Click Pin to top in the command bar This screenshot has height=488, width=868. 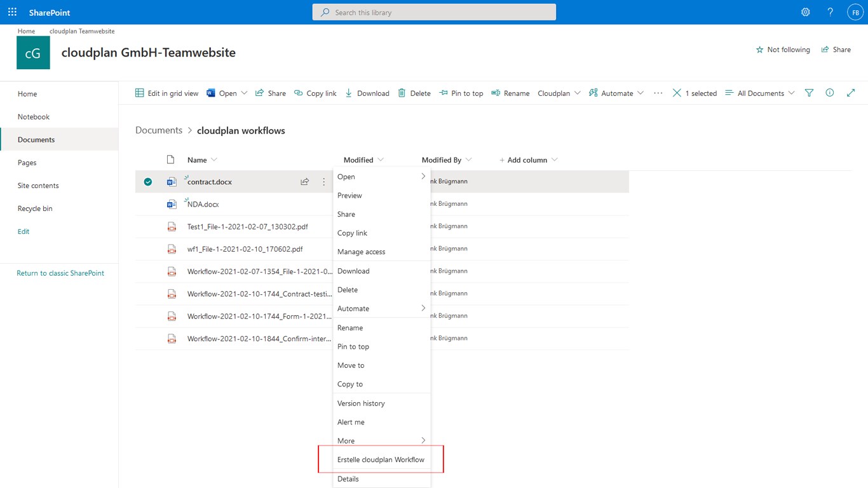pyautogui.click(x=461, y=93)
